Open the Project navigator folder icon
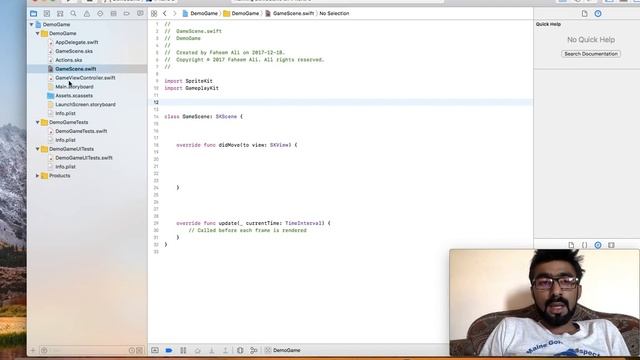The image size is (640, 360). coord(33,13)
